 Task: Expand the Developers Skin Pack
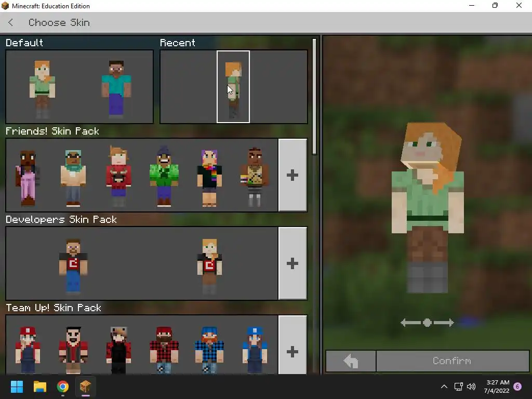tap(292, 263)
